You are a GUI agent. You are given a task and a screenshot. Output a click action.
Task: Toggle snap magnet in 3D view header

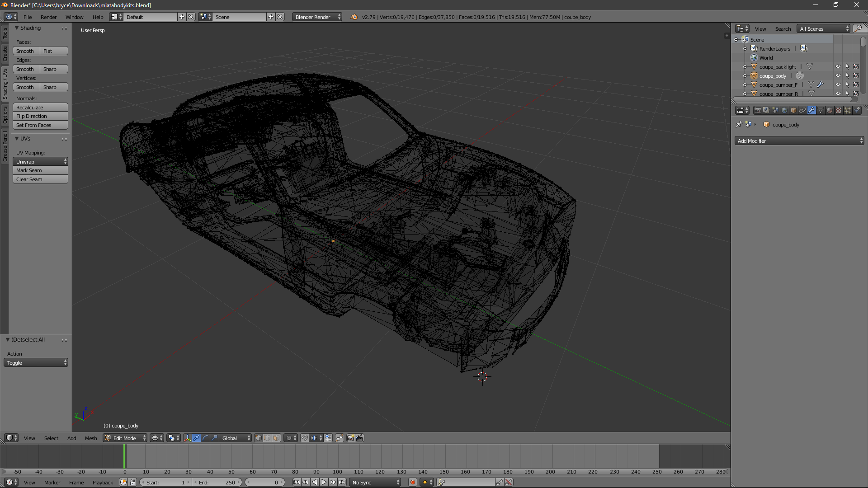[305, 438]
